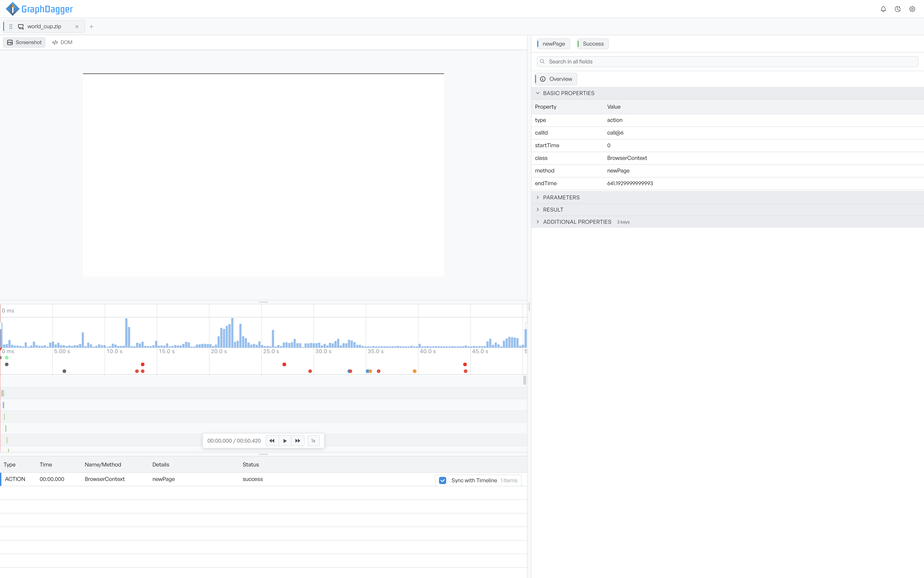
Task: Grab the tab drag handle icon
Action: 11,27
